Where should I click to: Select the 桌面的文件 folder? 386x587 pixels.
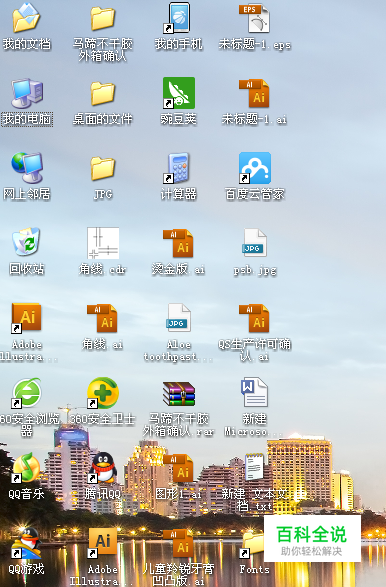coord(103,93)
